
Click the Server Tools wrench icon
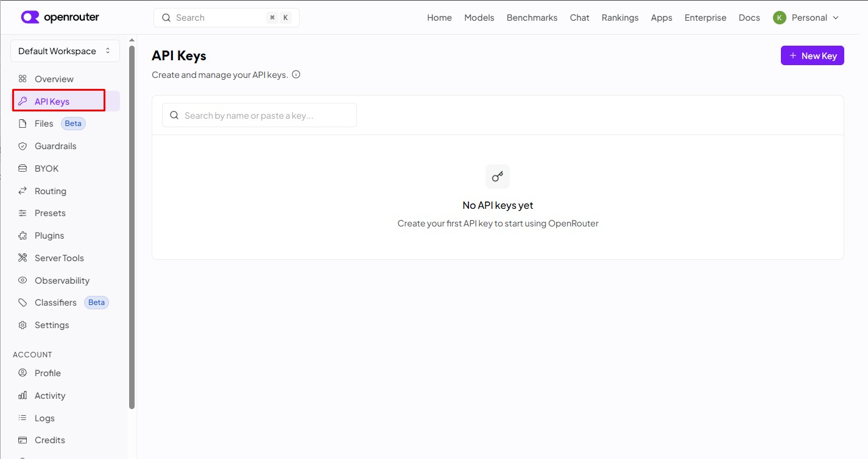tap(23, 258)
